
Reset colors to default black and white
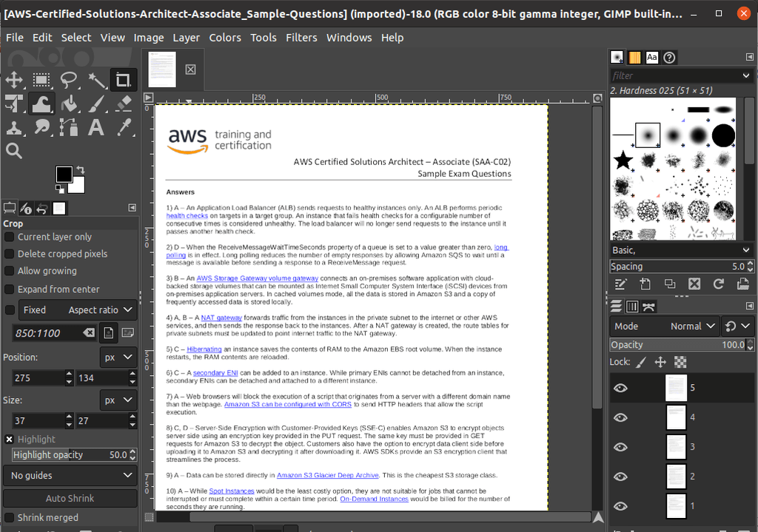60,189
